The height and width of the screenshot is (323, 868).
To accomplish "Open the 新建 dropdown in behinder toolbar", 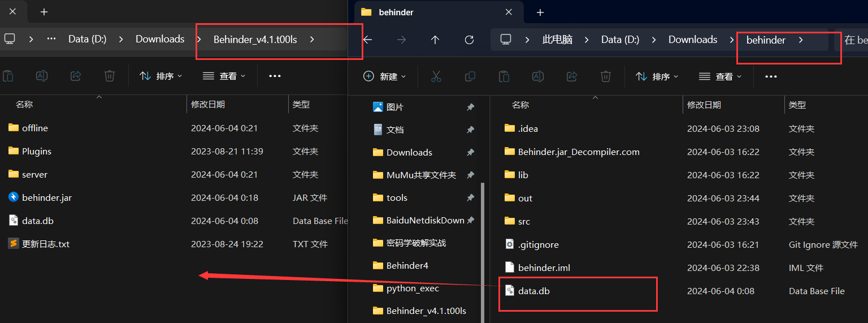I will coord(384,76).
